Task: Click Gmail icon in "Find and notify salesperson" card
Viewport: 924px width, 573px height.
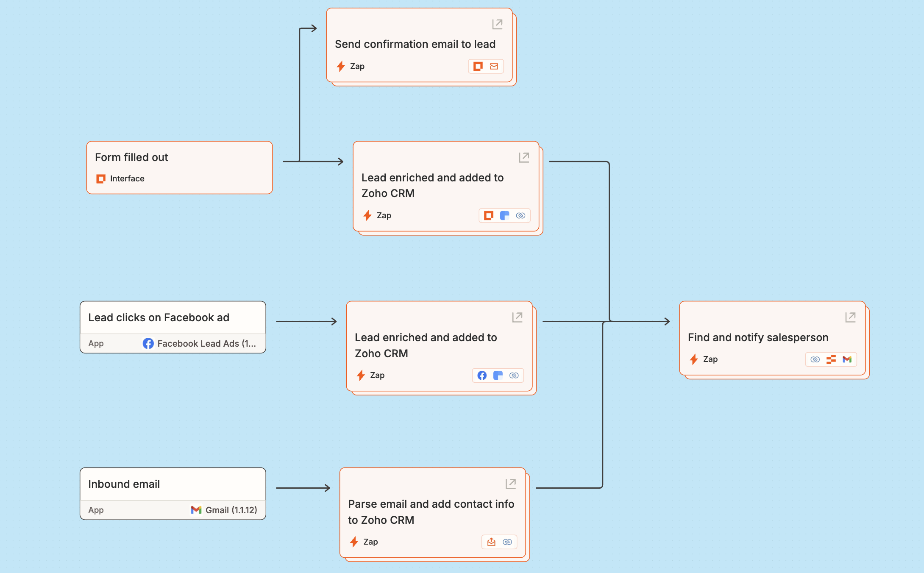Action: point(847,359)
